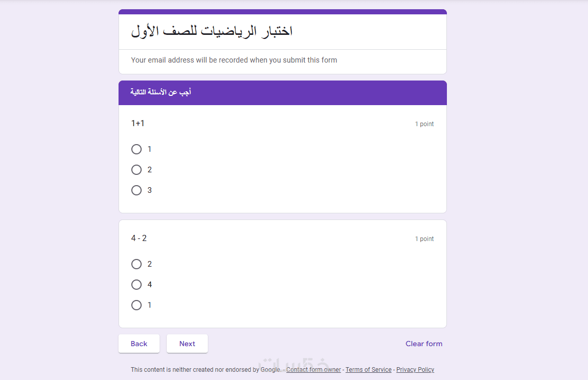Click the purple Arabic section header bar
588x380 pixels.
(282, 93)
